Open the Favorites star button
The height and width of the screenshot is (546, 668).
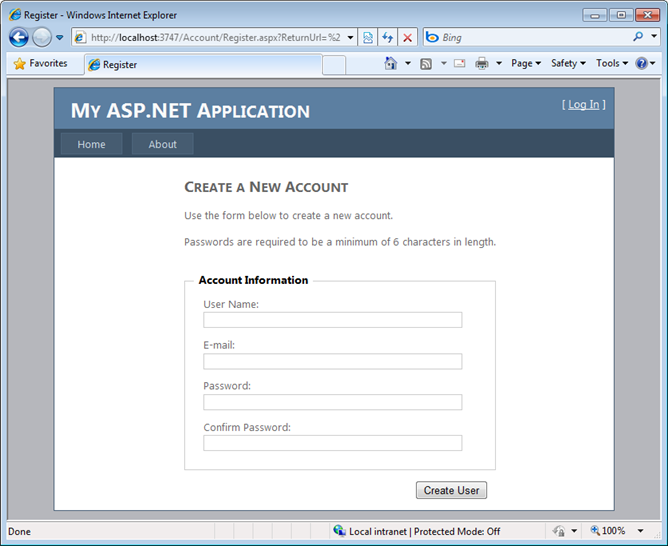pyautogui.click(x=41, y=63)
